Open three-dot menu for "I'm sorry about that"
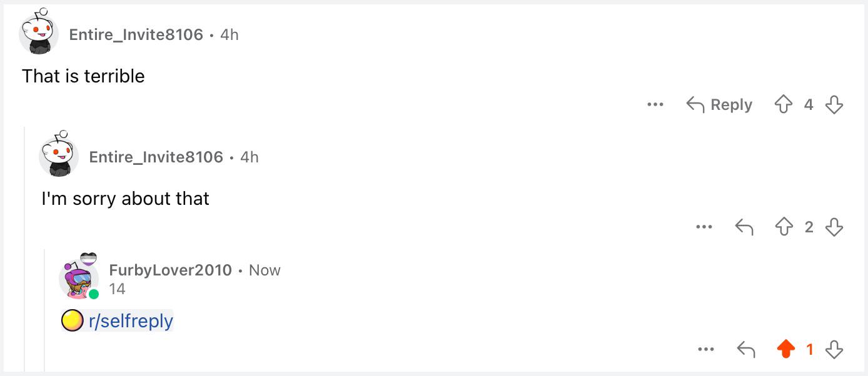This screenshot has height=376, width=868. click(x=704, y=227)
